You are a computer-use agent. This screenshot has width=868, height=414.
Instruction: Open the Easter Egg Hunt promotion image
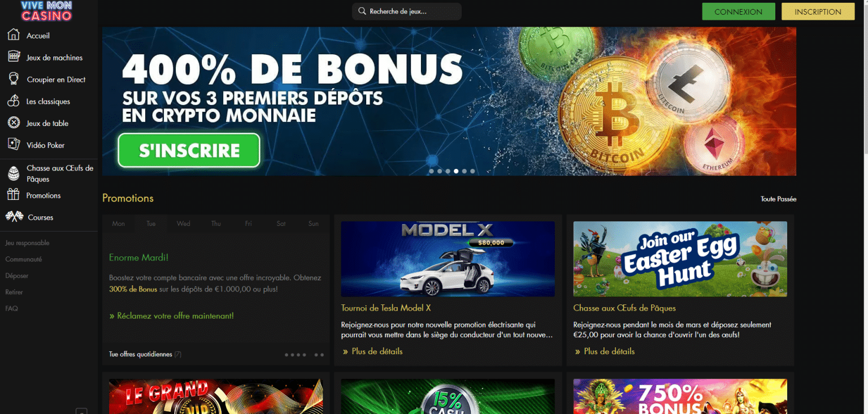coord(680,259)
